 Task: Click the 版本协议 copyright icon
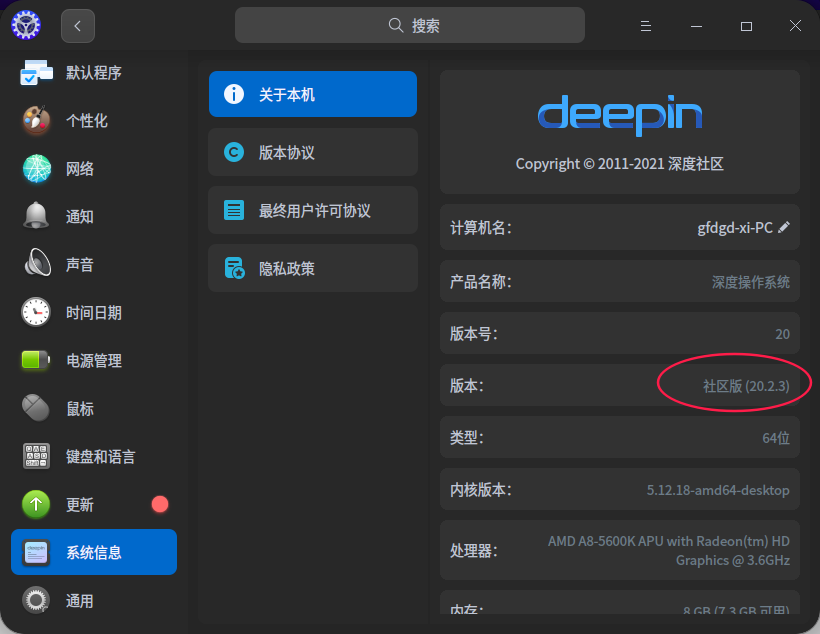[x=234, y=152]
